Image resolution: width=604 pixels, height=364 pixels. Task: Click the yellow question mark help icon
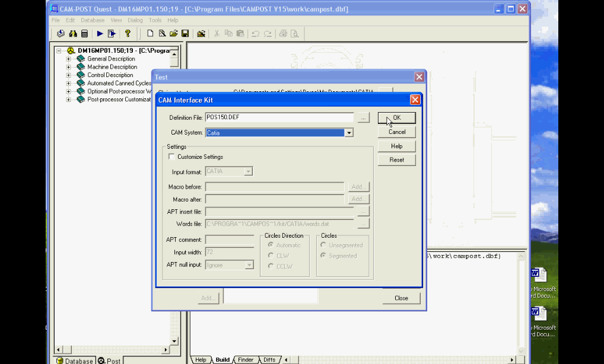tap(128, 33)
